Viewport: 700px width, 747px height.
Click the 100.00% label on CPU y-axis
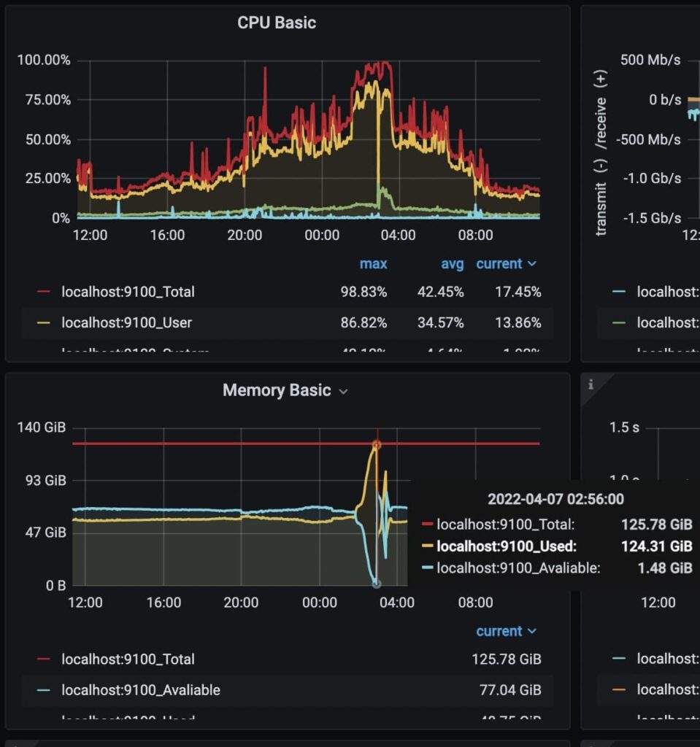pos(43,60)
